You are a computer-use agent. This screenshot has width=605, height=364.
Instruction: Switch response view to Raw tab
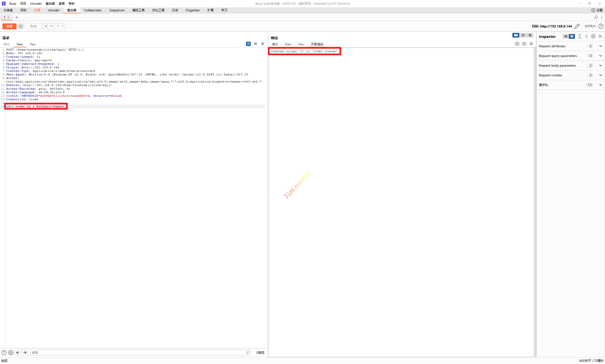[288, 44]
